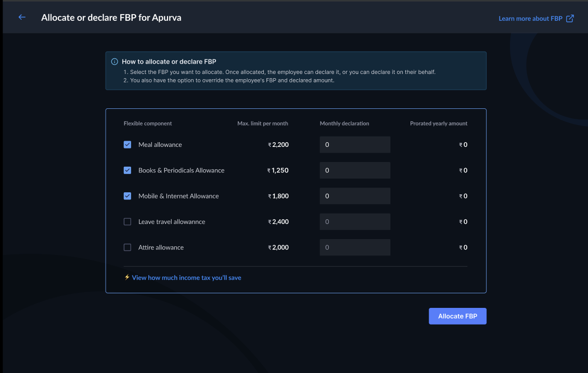
Task: Click the ₹1,250 max limit value
Action: pos(278,170)
